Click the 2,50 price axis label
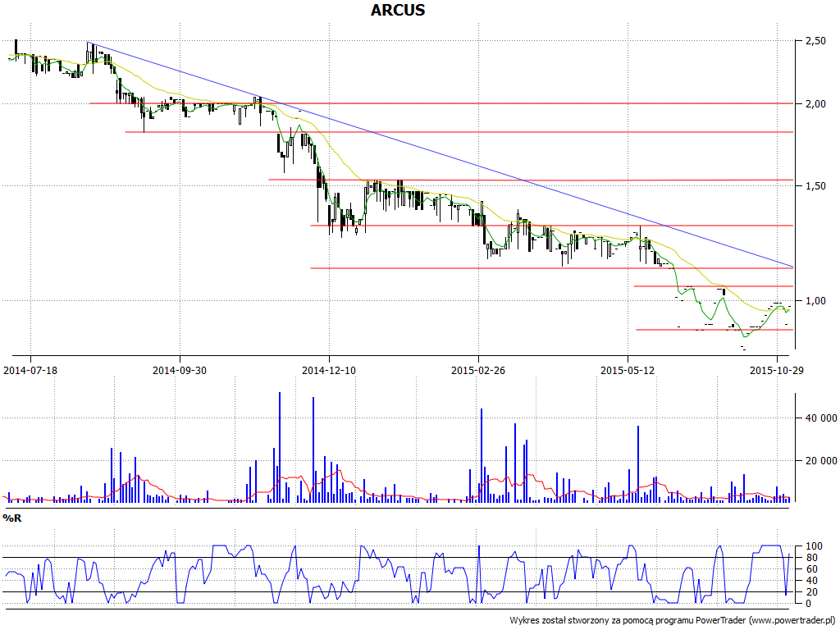 [815, 41]
